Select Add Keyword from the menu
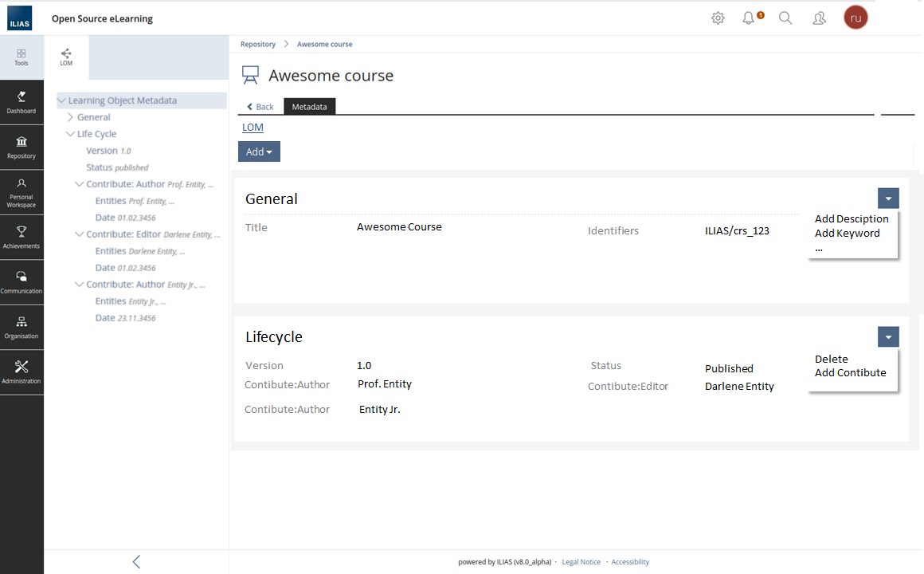Image resolution: width=924 pixels, height=574 pixels. 847,234
